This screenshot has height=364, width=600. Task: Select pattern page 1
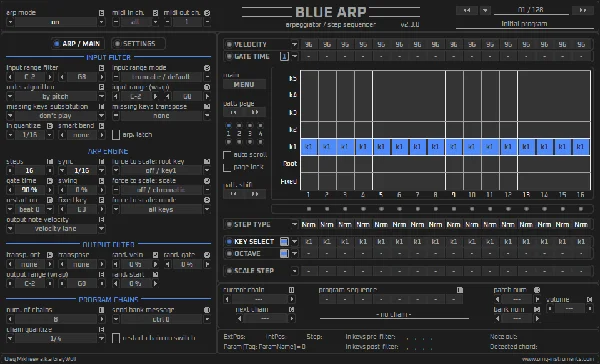pyautogui.click(x=228, y=125)
